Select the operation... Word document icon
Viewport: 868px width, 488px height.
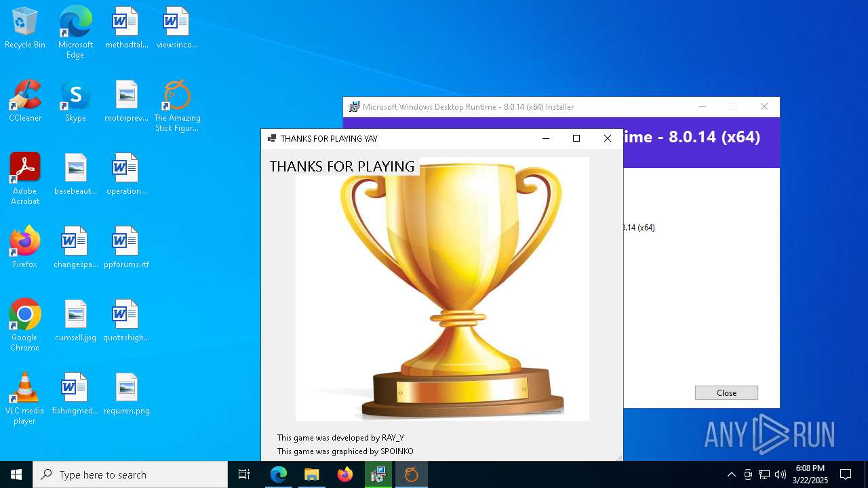point(126,175)
